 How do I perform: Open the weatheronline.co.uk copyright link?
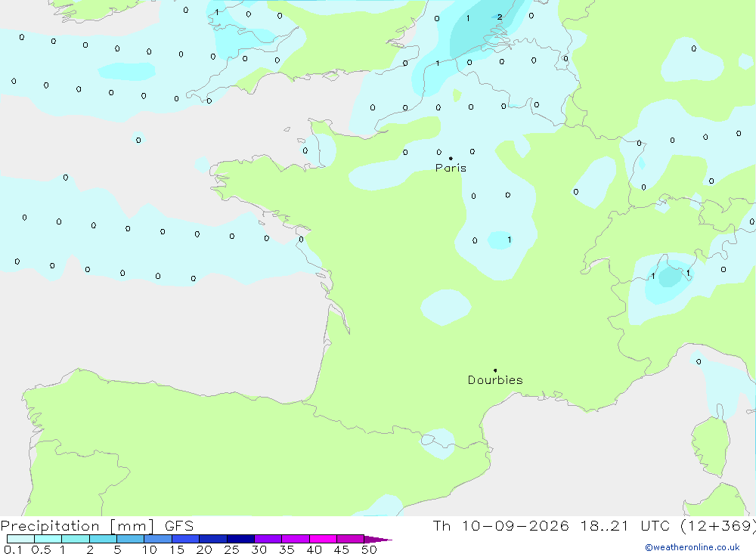click(x=692, y=547)
